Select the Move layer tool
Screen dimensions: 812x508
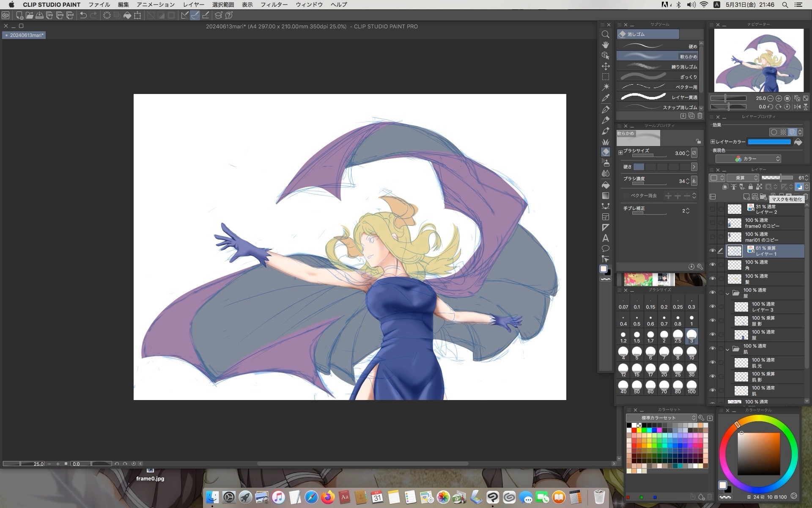[x=606, y=66]
